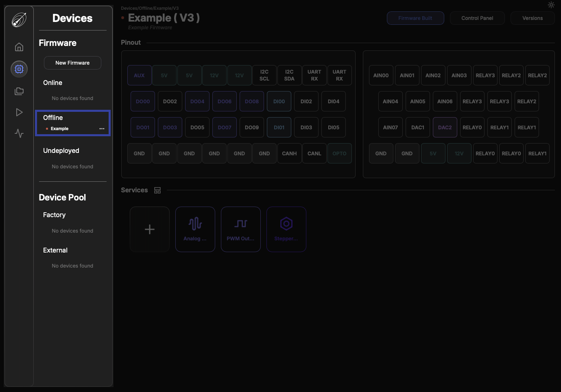Screen dimensions: 561x392
Task: Click the New Firmware button
Action: click(x=72, y=63)
